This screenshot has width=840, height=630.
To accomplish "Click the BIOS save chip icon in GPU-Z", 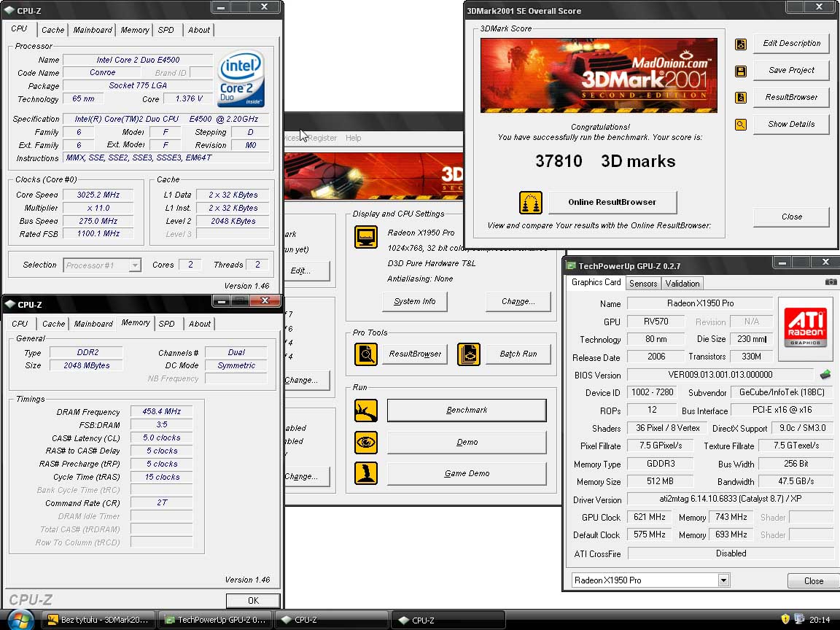I will tap(825, 375).
